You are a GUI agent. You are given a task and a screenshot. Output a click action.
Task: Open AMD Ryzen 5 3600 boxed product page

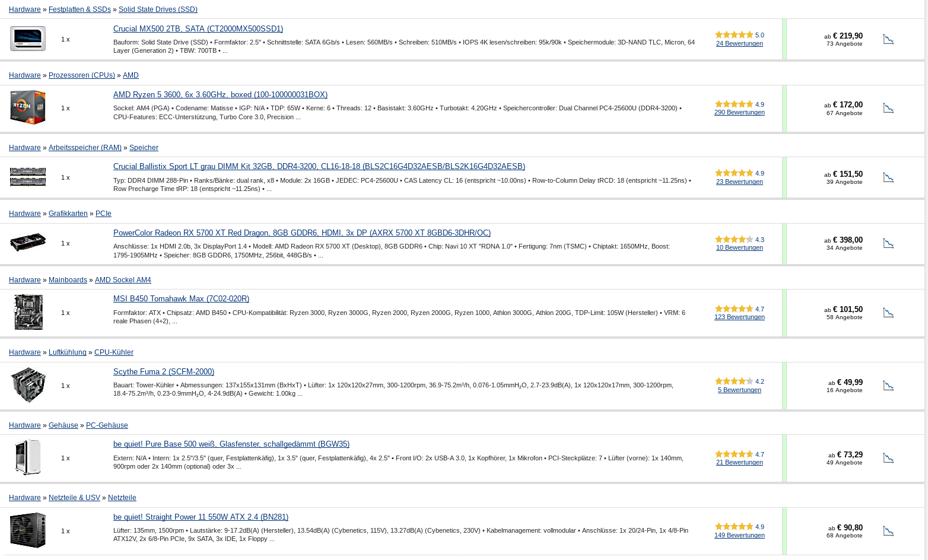pos(220,94)
